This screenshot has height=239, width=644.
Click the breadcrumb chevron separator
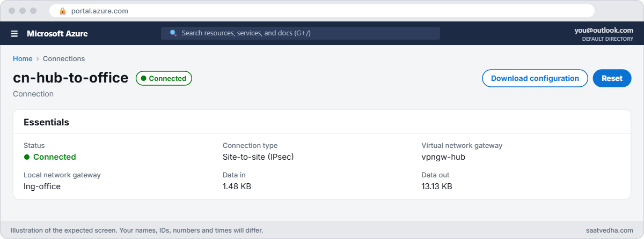pyautogui.click(x=38, y=59)
